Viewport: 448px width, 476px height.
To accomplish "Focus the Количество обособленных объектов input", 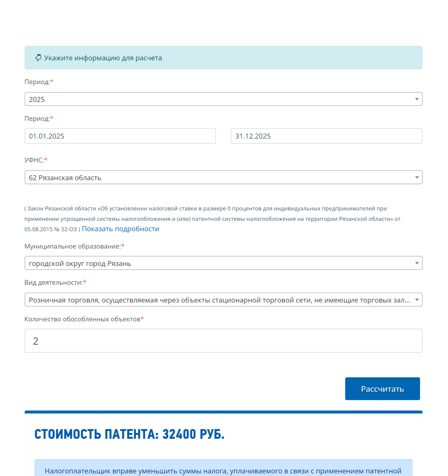I will (x=223, y=341).
